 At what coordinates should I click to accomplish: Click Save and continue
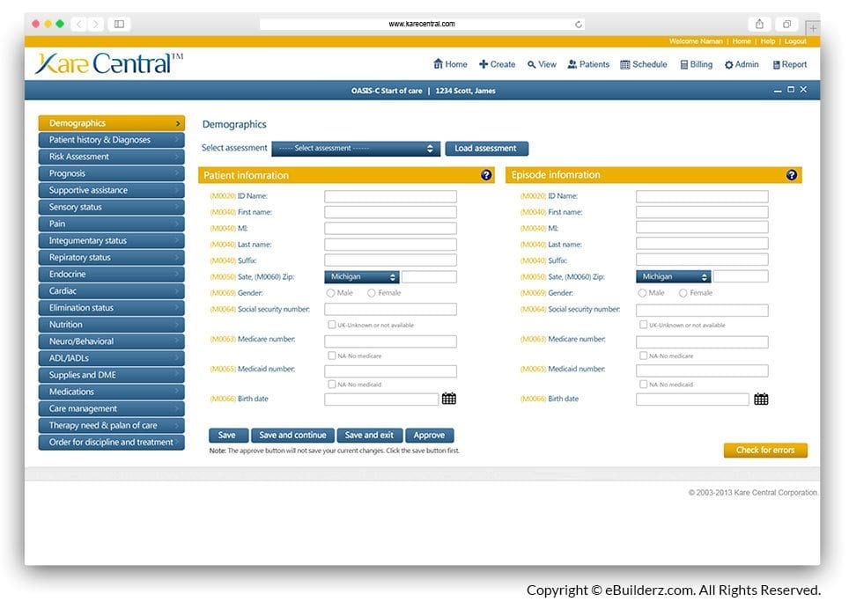pyautogui.click(x=292, y=436)
